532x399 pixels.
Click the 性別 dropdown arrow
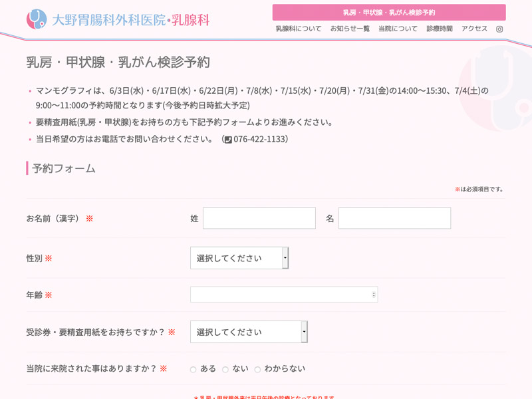coord(285,258)
